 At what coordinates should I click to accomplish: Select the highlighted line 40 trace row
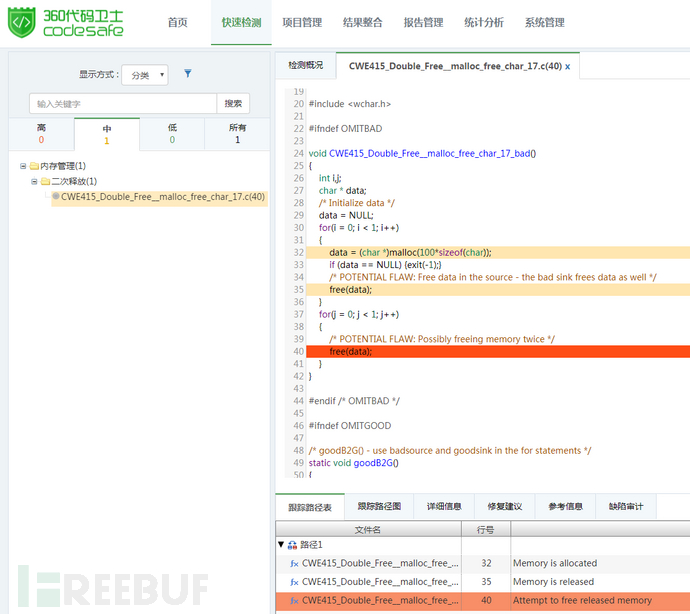point(483,600)
